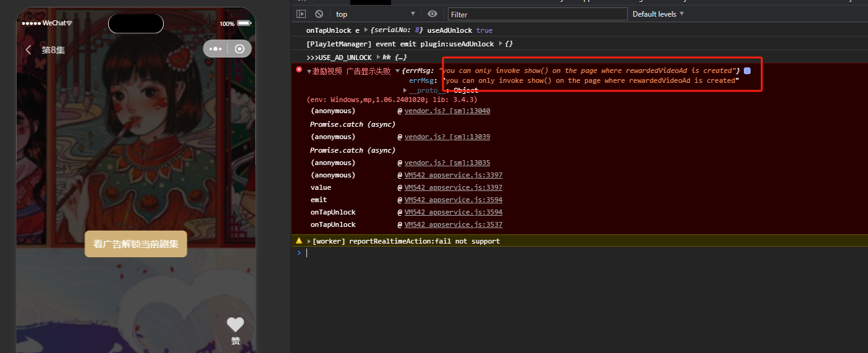
Task: Close mini program with circle icon
Action: [x=240, y=49]
